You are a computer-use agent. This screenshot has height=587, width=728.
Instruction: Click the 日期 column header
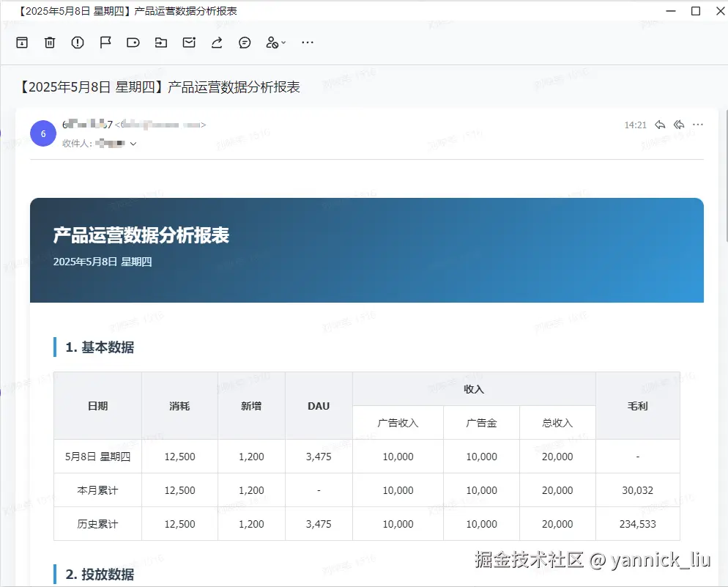pyautogui.click(x=97, y=406)
